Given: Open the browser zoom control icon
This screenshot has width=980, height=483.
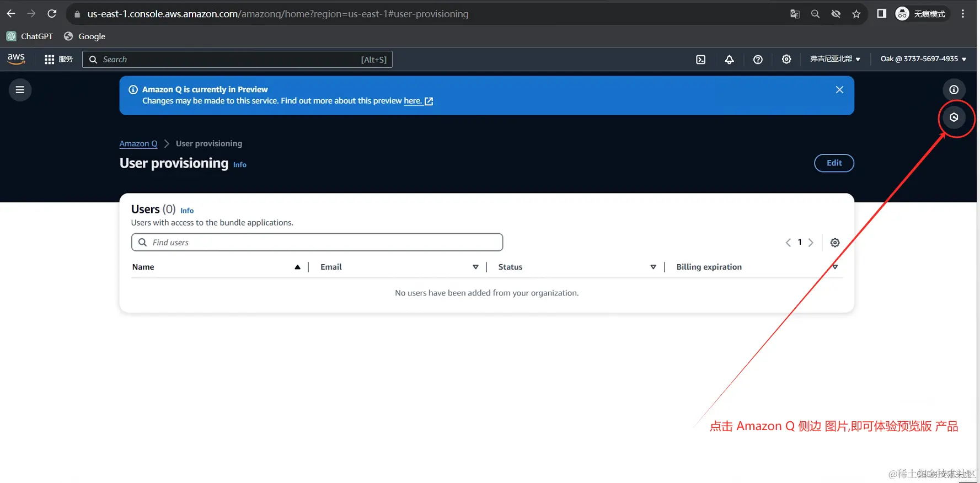Looking at the screenshot, I should click(815, 14).
